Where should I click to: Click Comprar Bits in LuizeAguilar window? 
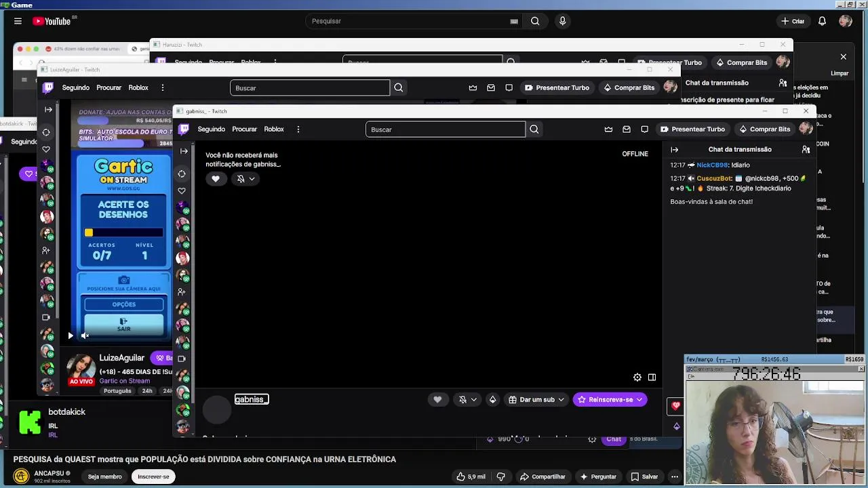(x=629, y=87)
